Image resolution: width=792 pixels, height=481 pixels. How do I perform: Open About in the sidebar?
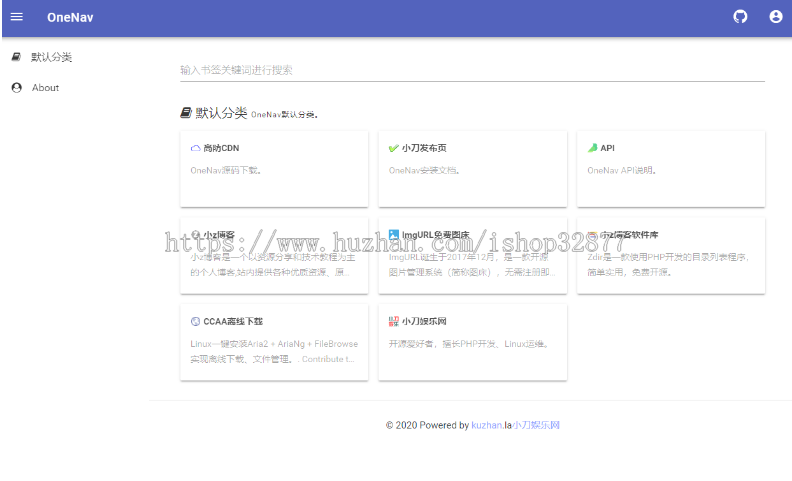pos(45,88)
